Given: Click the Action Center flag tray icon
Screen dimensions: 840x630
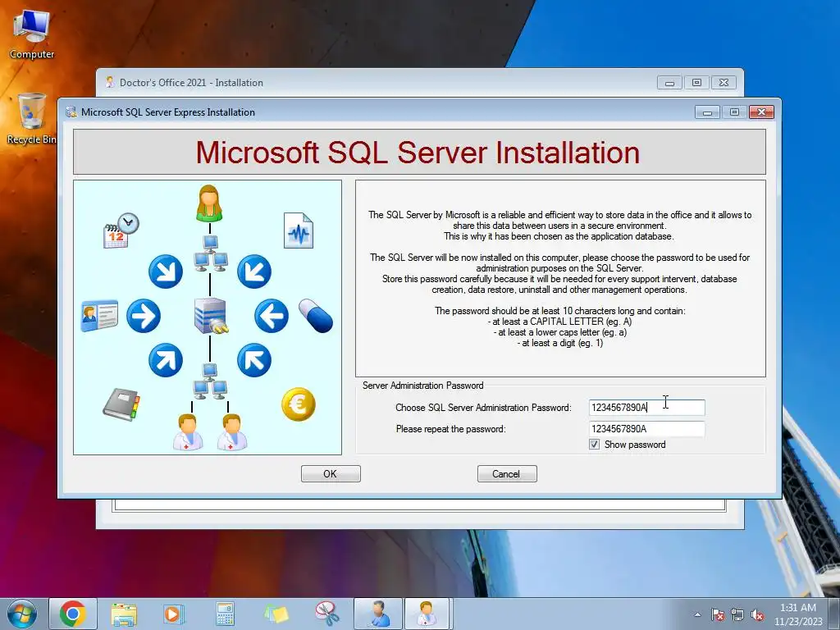Looking at the screenshot, I should pyautogui.click(x=718, y=614).
